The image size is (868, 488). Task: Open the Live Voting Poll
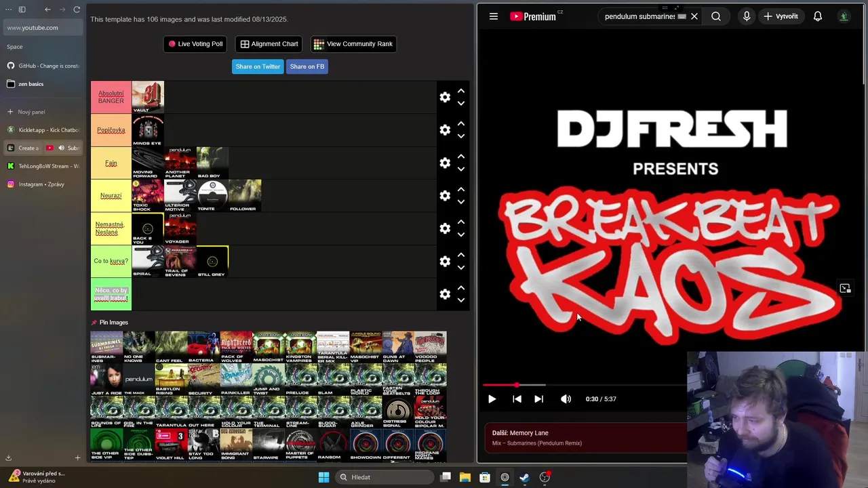(x=195, y=44)
